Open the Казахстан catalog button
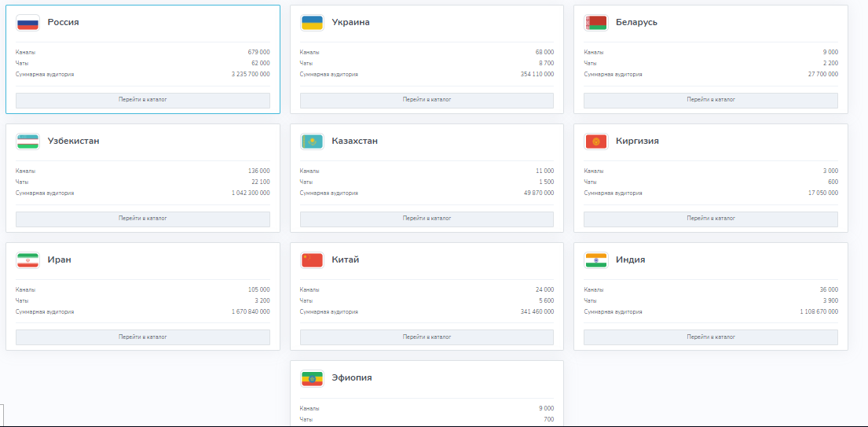Viewport: 868px width, 427px height. click(427, 219)
